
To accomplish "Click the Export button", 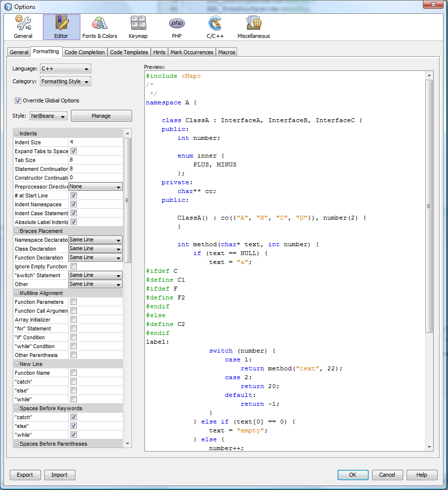I will click(25, 475).
